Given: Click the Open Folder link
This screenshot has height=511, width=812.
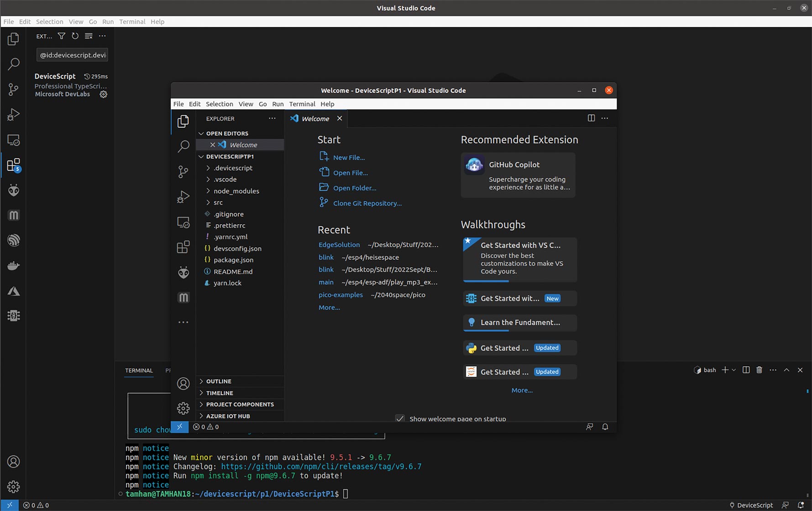Looking at the screenshot, I should coord(355,188).
